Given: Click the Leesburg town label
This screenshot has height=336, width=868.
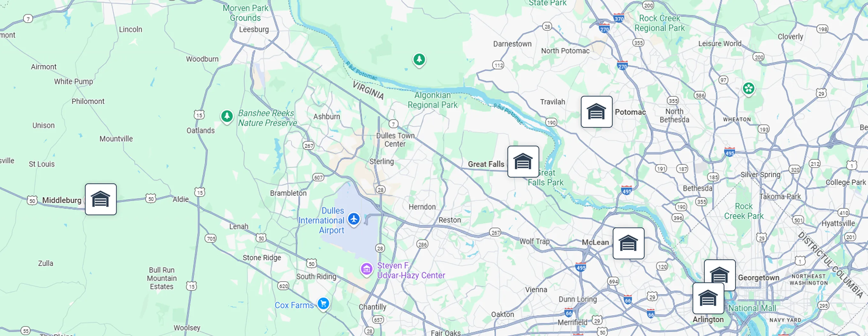Looking at the screenshot, I should (x=254, y=30).
